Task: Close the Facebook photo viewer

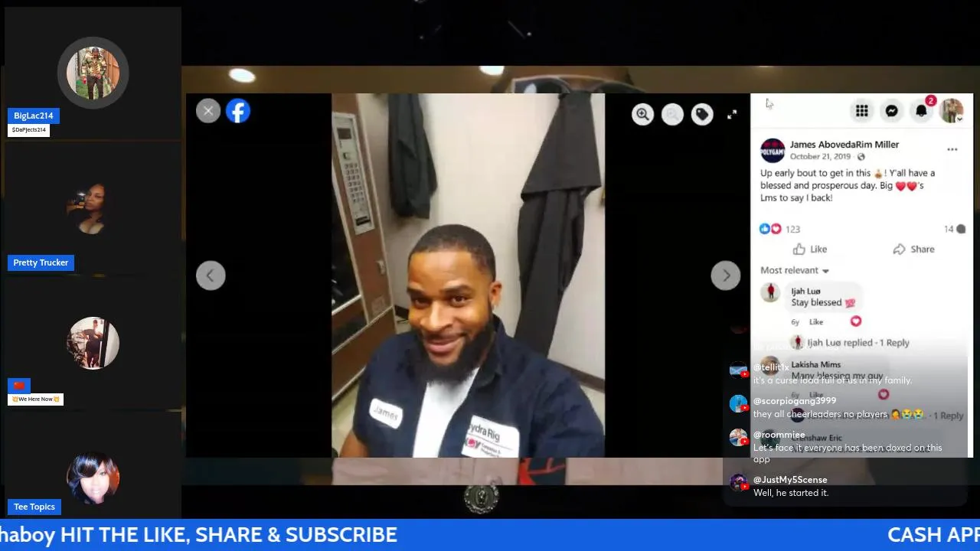Action: click(207, 112)
